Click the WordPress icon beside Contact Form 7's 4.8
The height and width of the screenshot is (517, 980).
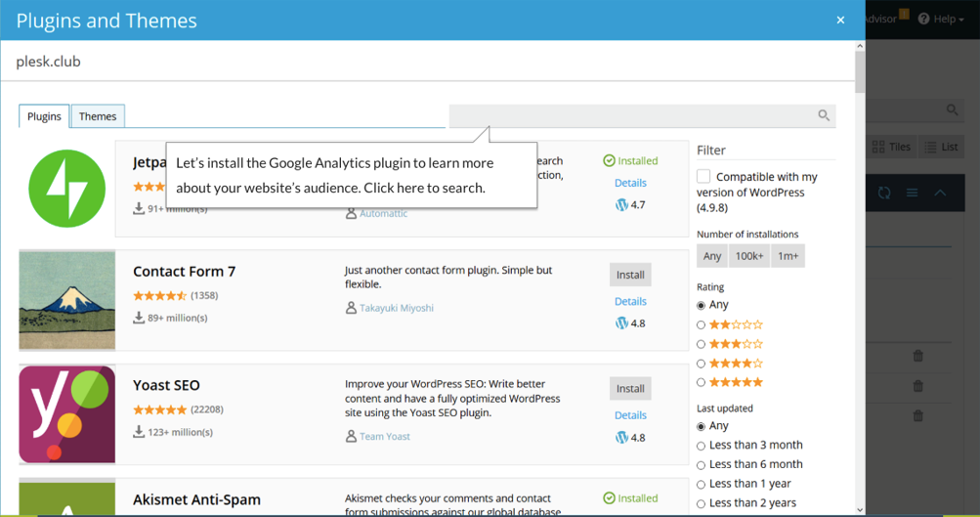(621, 323)
